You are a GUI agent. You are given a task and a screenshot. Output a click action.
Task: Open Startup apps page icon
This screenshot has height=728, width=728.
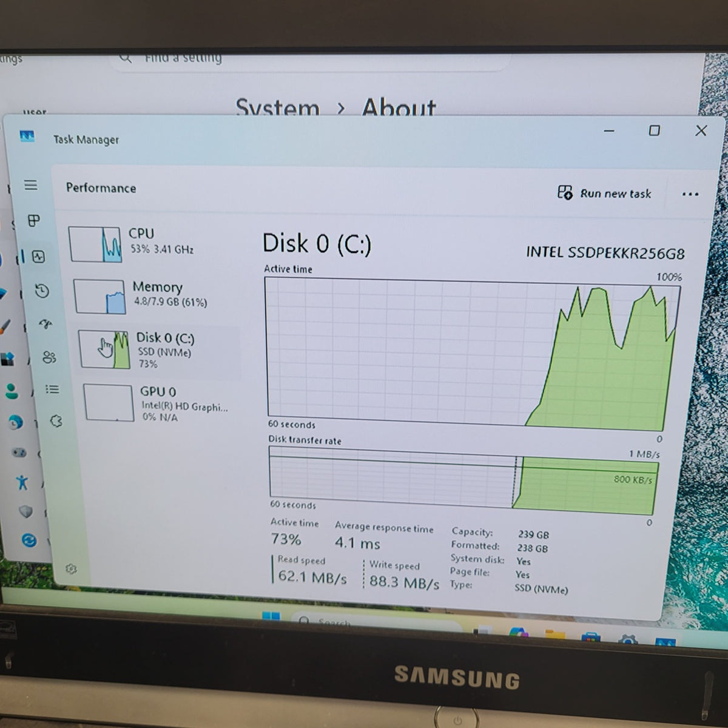click(x=46, y=325)
